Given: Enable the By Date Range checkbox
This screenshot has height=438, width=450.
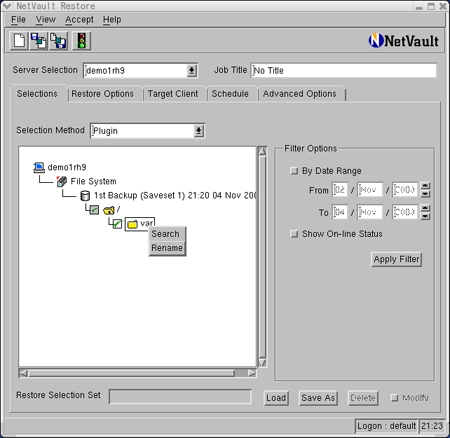Looking at the screenshot, I should click(x=294, y=171).
